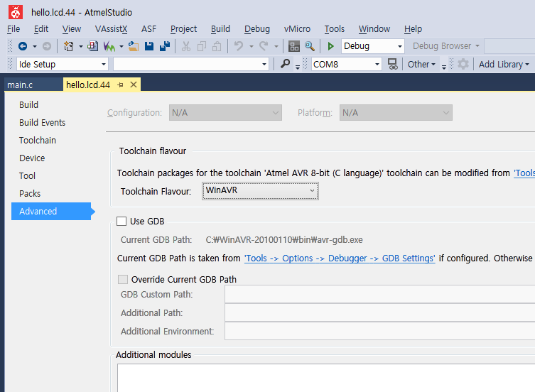Open the Debug Browser dropdown
535x392 pixels.
[x=446, y=46]
